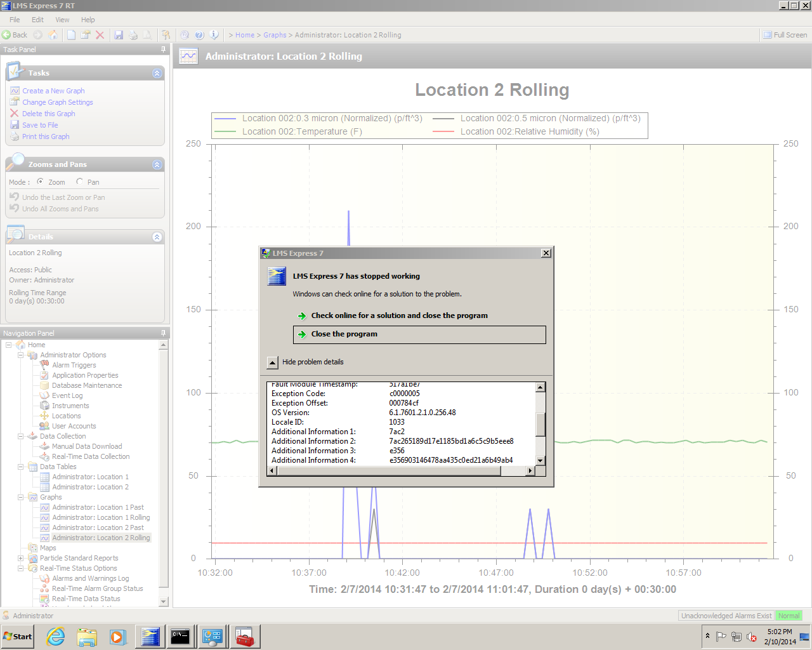Click the red X delete toolbar icon
The image size is (812, 650).
100,35
